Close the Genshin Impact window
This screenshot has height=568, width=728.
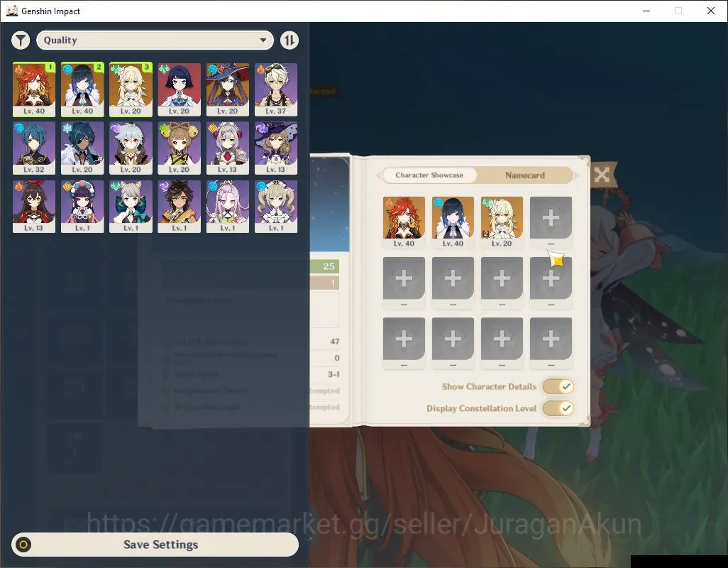[x=711, y=11]
